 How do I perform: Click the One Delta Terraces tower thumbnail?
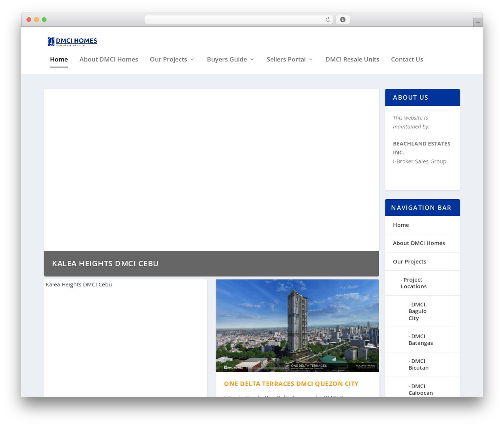click(297, 326)
